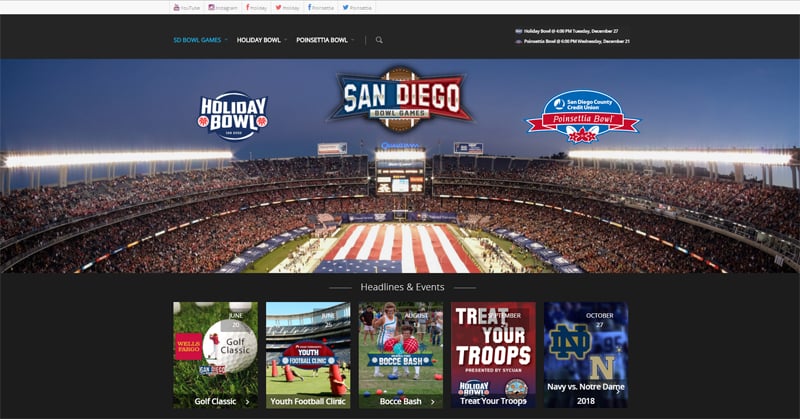Click the Holiday Bowl logo in banner
800x419 pixels.
(233, 116)
